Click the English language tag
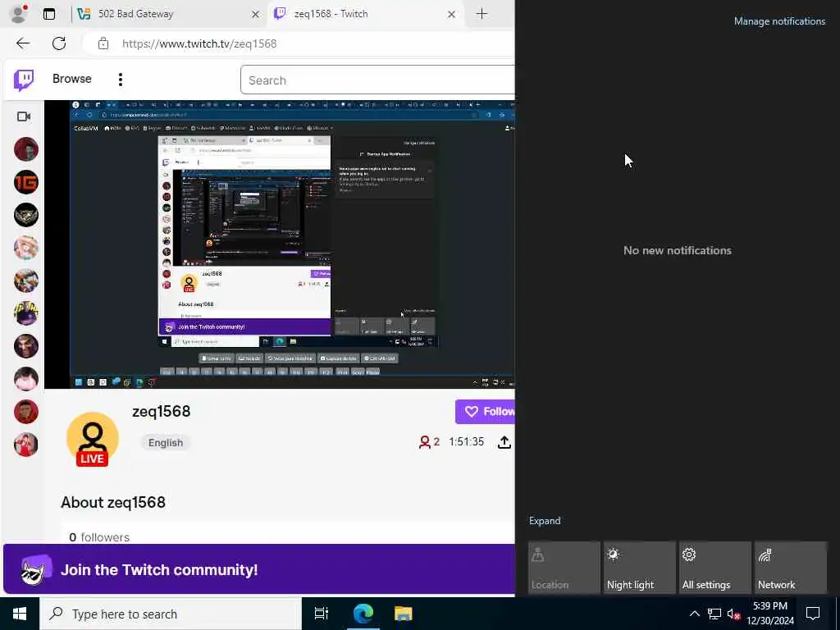This screenshot has height=630, width=840. point(166,442)
